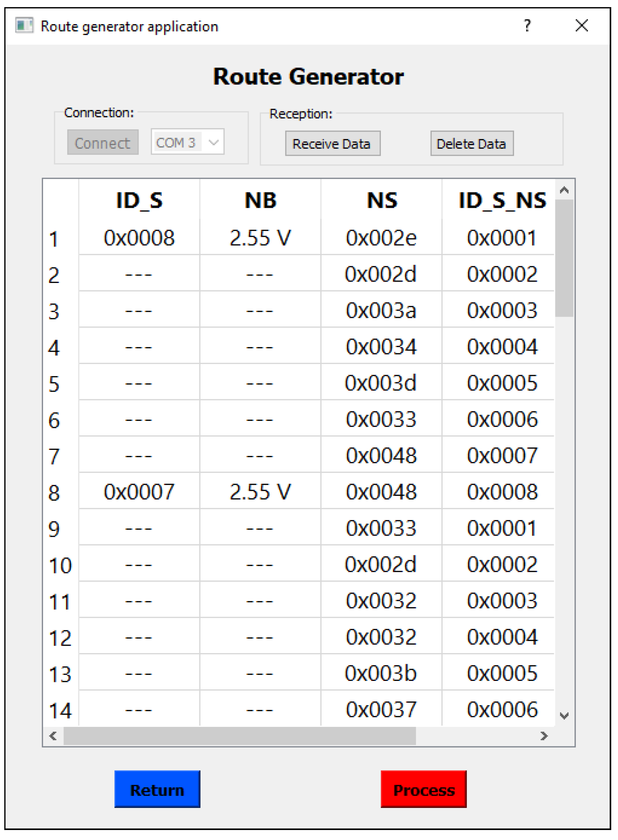Click the horizontal scrollbar thumb

point(239,736)
